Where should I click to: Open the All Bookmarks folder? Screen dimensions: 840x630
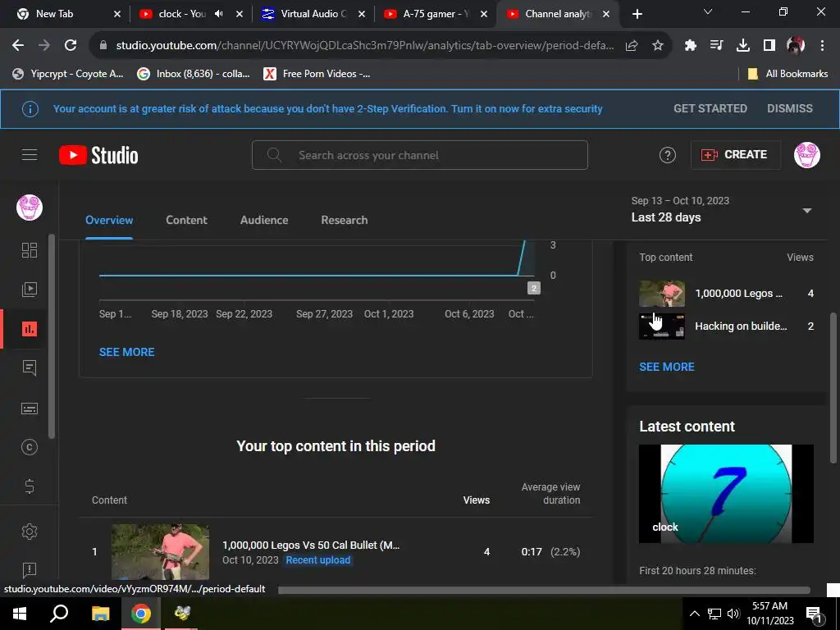point(787,74)
